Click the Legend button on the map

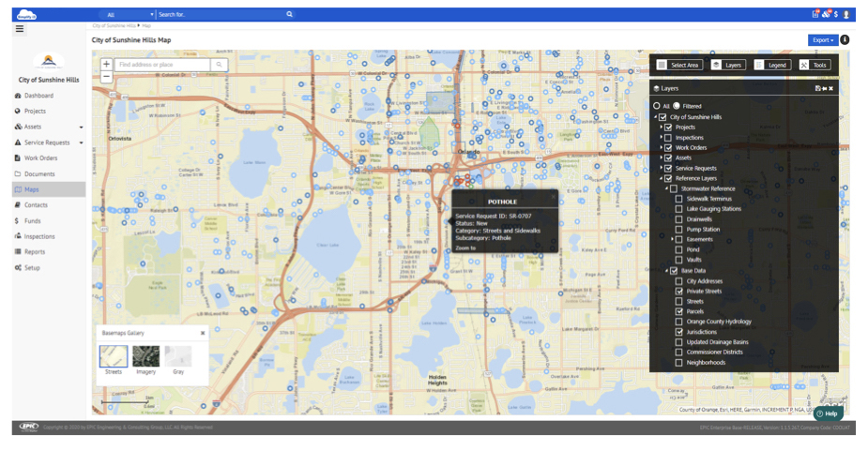click(x=772, y=65)
